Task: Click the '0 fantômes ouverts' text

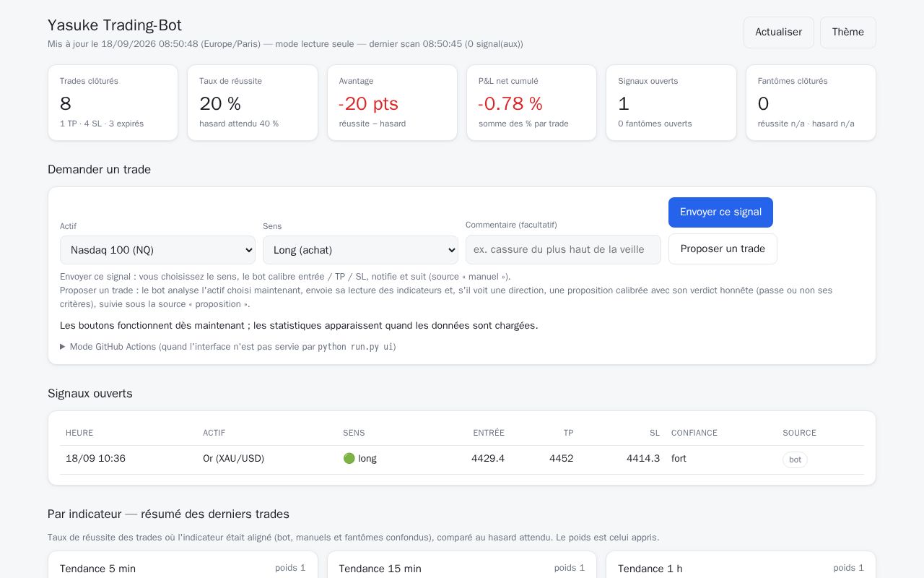Action: [655, 124]
